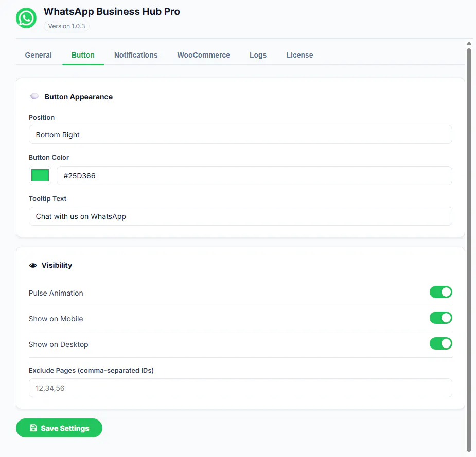Click the floppy disk icon in Save Settings
This screenshot has height=457, width=476.
(33, 428)
